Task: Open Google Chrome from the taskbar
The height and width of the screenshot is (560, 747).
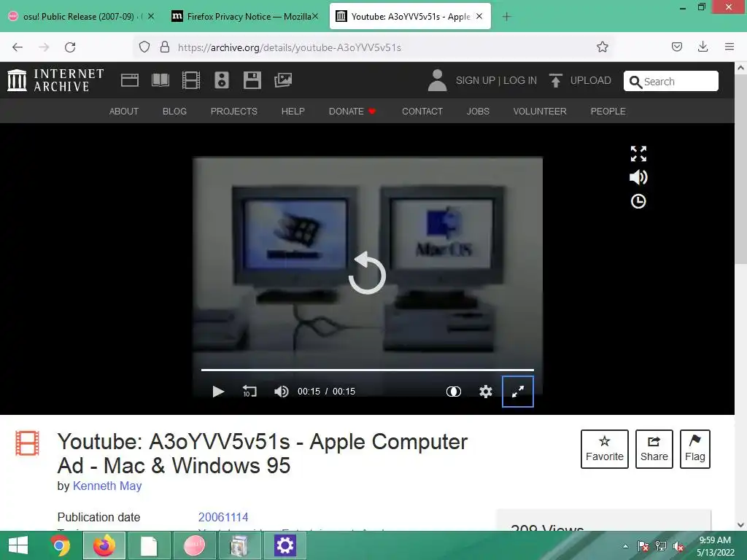Action: [x=61, y=545]
